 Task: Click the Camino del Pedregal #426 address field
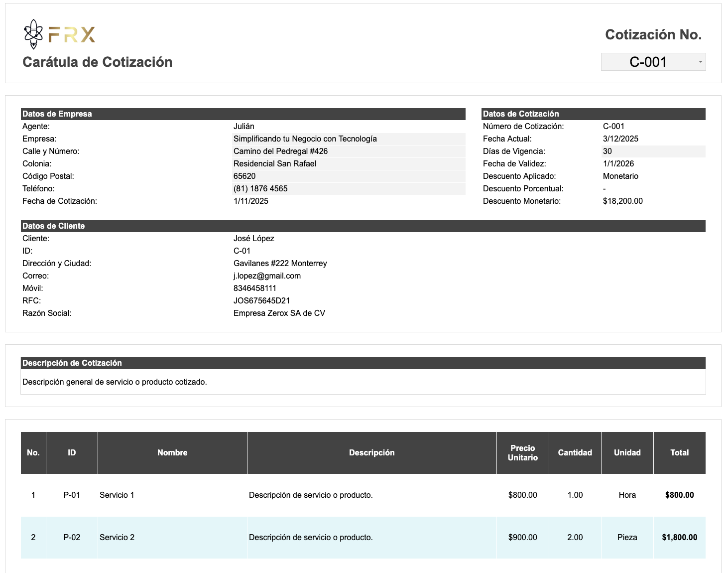[x=349, y=151]
